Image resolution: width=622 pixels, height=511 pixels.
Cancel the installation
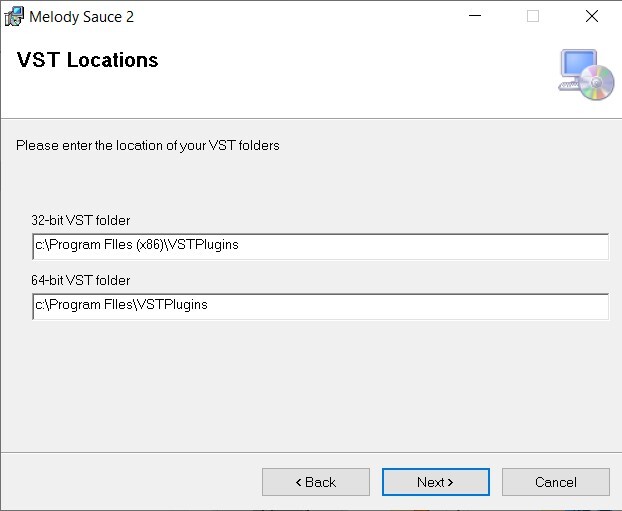point(555,482)
